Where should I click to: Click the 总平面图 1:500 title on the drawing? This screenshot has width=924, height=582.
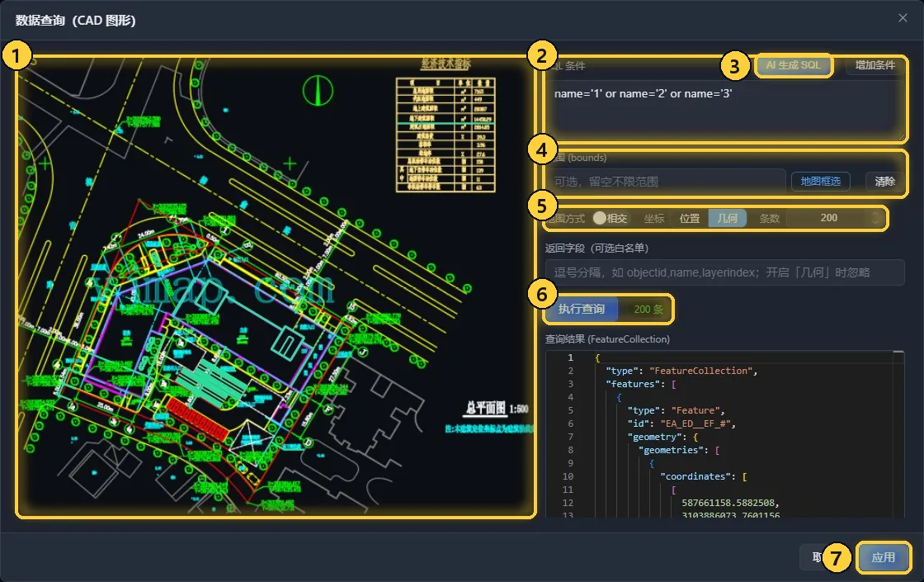click(x=497, y=408)
